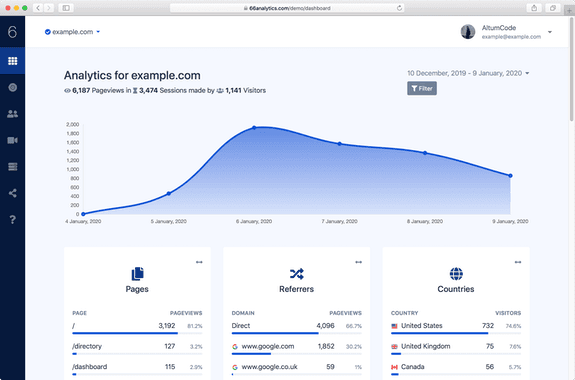Click the /directory page link
The image size is (575, 380).
(87, 346)
